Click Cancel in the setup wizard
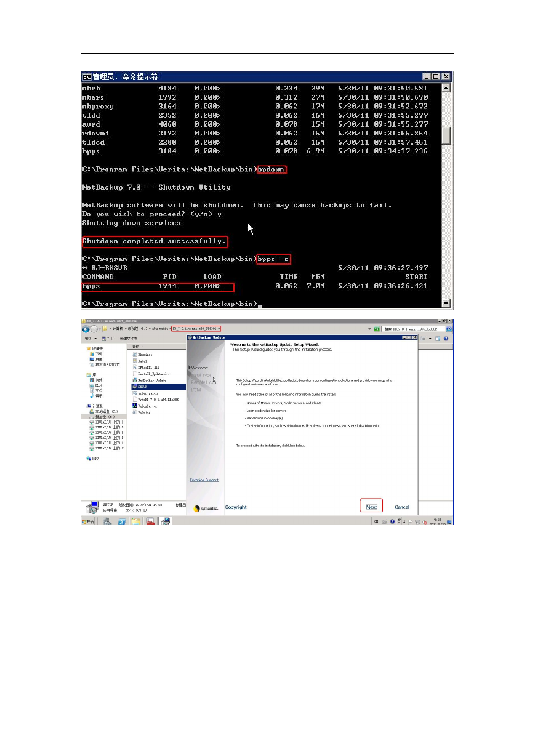The height and width of the screenshot is (756, 535). [x=402, y=507]
